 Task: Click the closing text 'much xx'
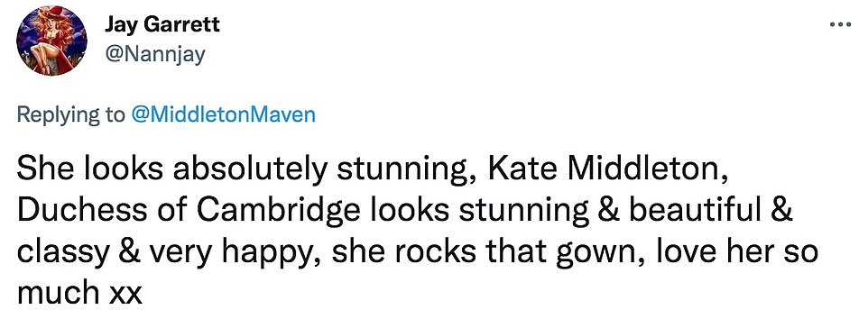(x=79, y=296)
